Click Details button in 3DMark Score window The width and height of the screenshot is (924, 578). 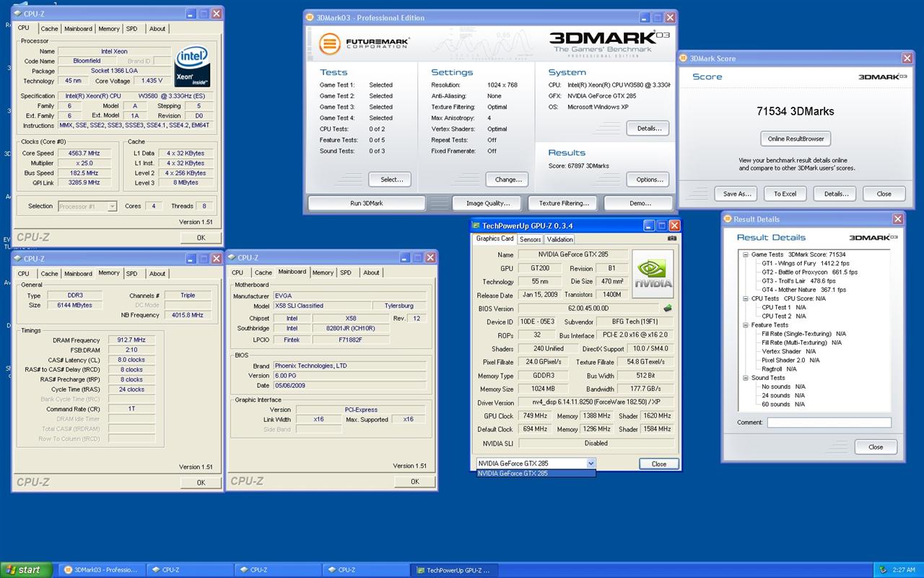coord(835,194)
